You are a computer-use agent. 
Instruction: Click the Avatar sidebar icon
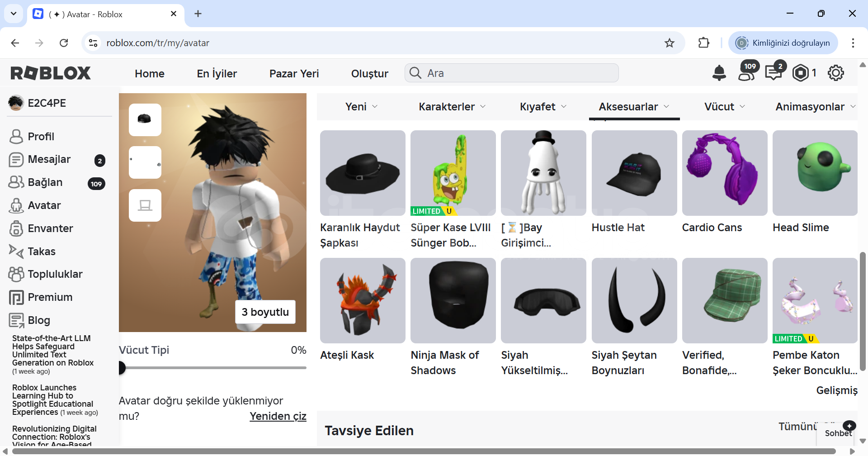tap(16, 205)
